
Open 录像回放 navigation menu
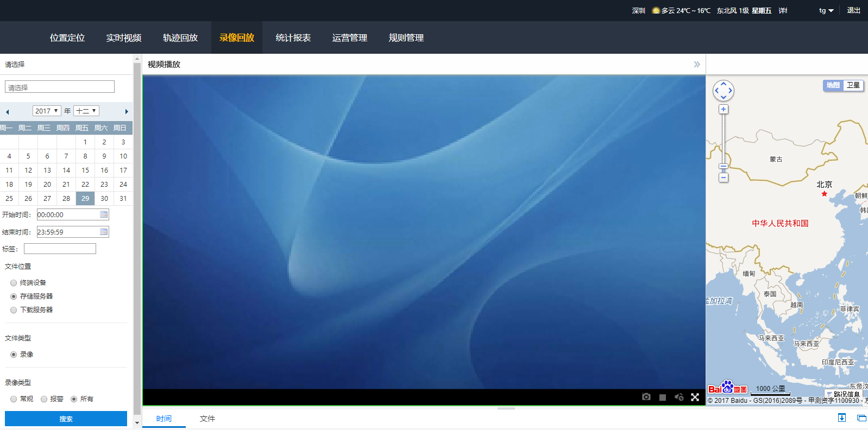pyautogui.click(x=237, y=37)
